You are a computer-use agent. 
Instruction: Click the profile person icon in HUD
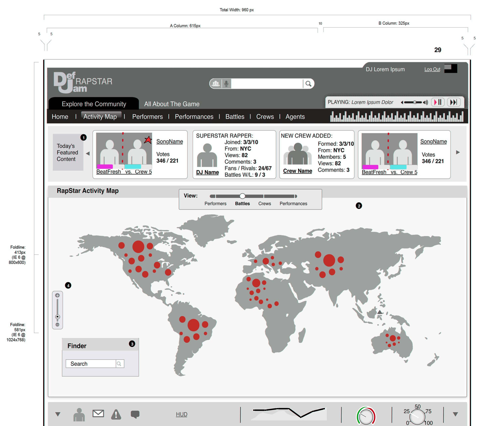[x=79, y=415]
